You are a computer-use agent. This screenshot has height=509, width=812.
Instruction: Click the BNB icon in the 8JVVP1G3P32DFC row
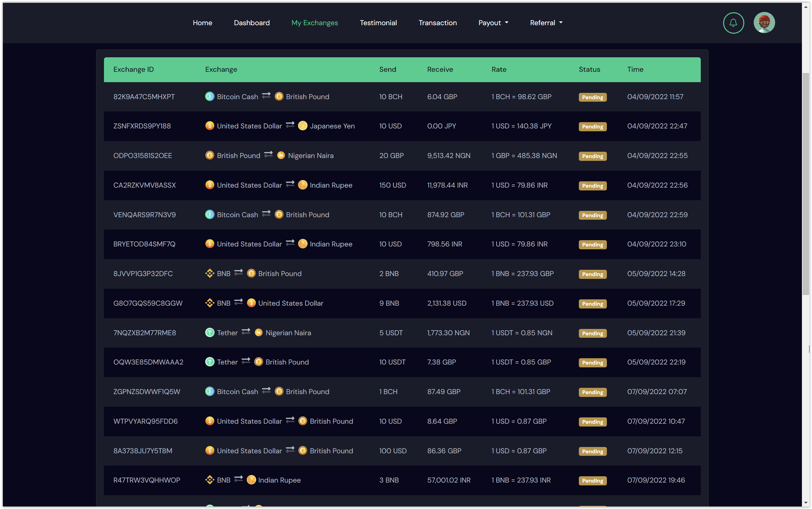(210, 274)
